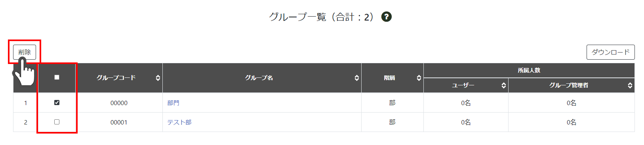Screen dimensions: 644x145
Task: Click row number 2 cell
Action: coord(26,122)
